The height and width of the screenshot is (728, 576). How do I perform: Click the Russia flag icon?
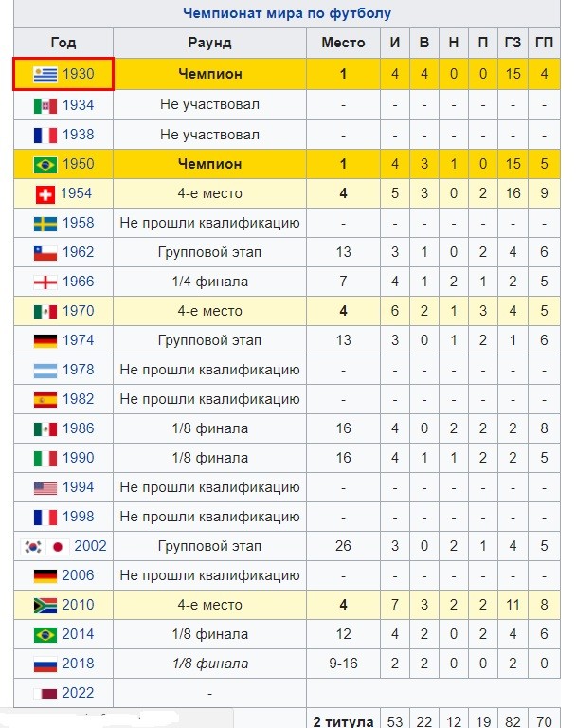45,664
